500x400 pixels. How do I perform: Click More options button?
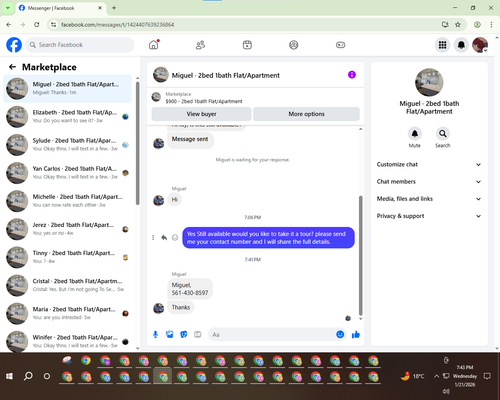coord(306,114)
